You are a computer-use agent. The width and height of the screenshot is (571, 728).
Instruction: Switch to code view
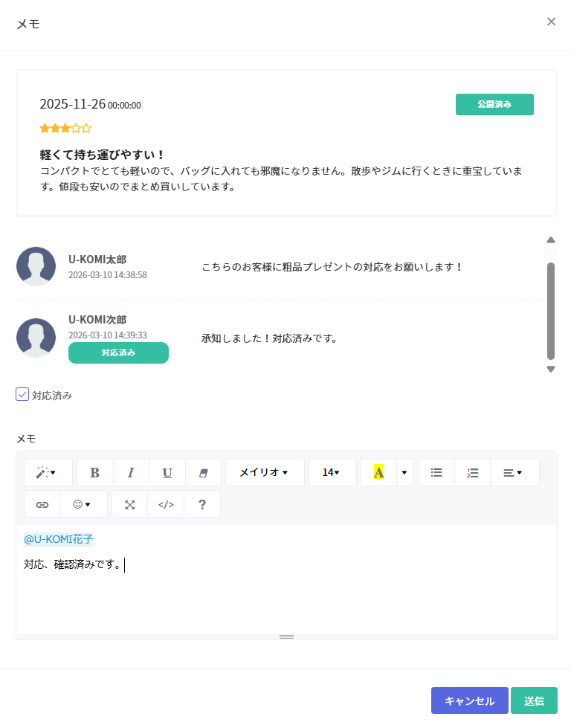tap(166, 504)
